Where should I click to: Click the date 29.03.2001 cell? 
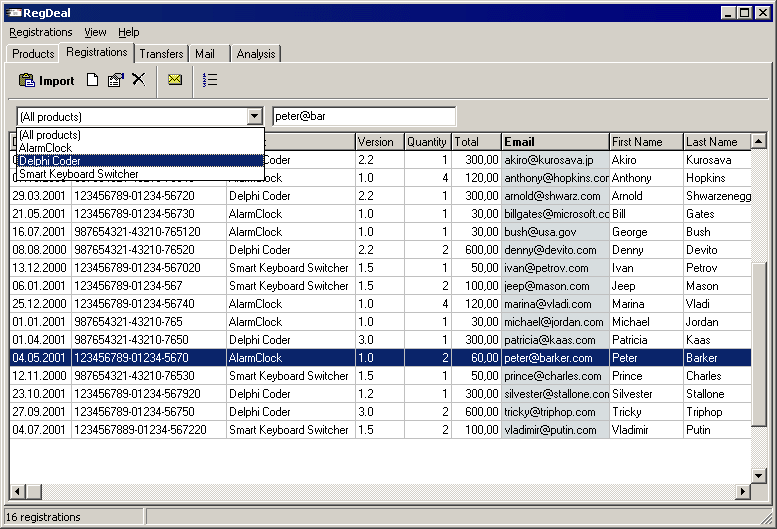point(40,196)
